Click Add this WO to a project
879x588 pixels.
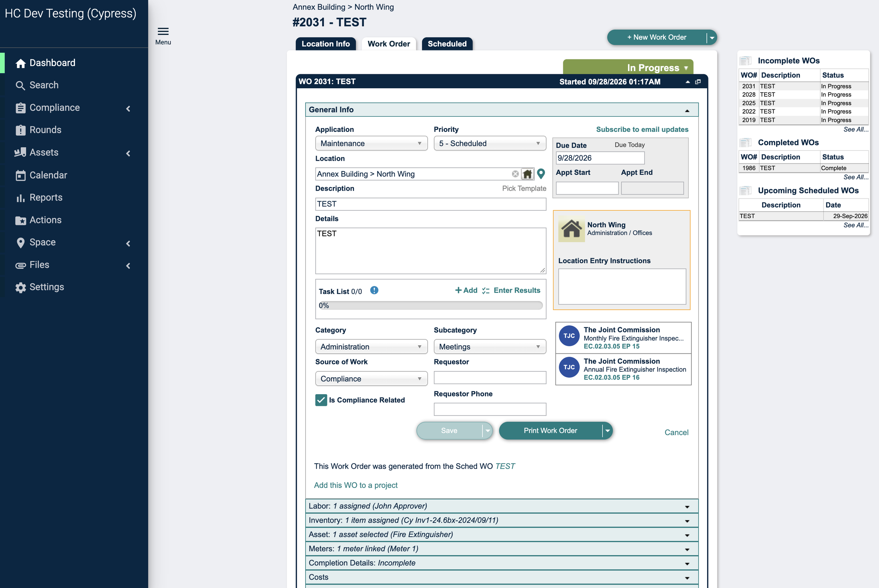[x=356, y=485]
